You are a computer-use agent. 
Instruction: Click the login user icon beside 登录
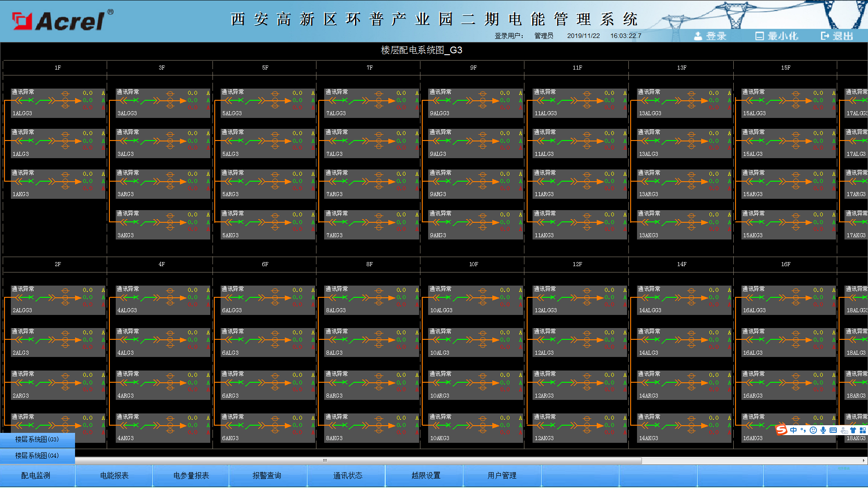(698, 36)
